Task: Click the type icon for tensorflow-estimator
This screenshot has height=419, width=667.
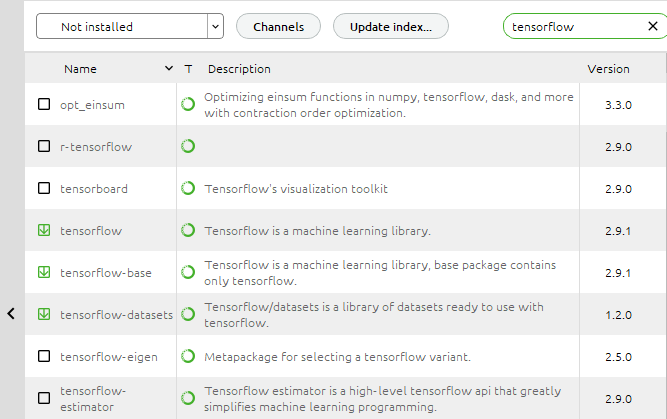Action: click(x=188, y=399)
